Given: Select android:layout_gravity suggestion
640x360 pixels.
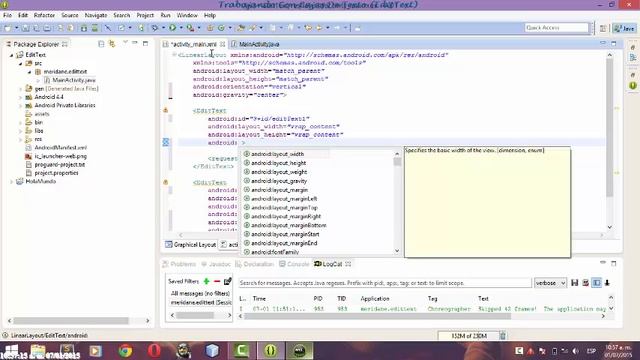Looking at the screenshot, I should [279, 181].
